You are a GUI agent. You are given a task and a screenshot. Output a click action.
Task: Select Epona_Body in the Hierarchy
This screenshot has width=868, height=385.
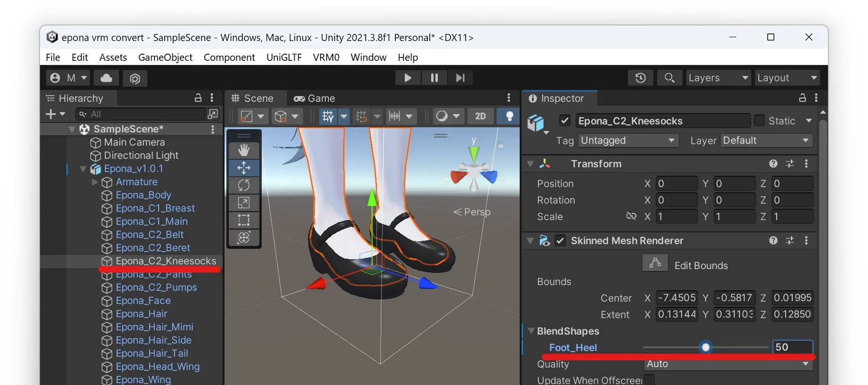point(143,195)
